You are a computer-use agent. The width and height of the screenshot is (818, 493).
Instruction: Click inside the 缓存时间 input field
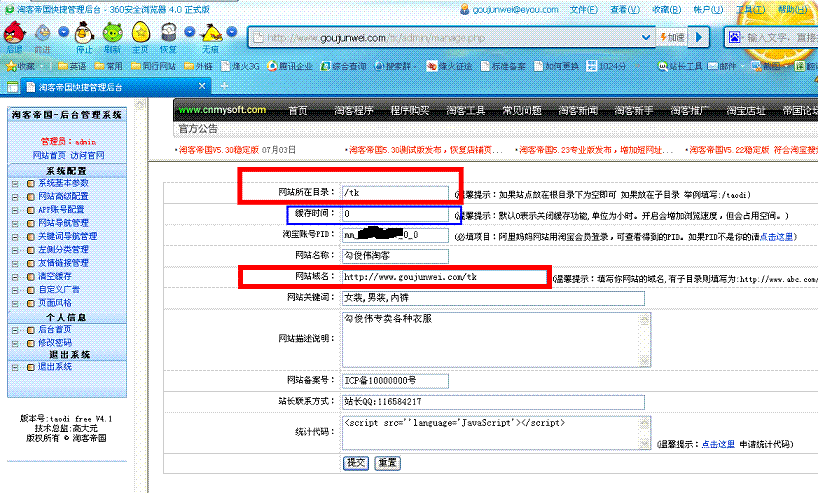coord(395,214)
